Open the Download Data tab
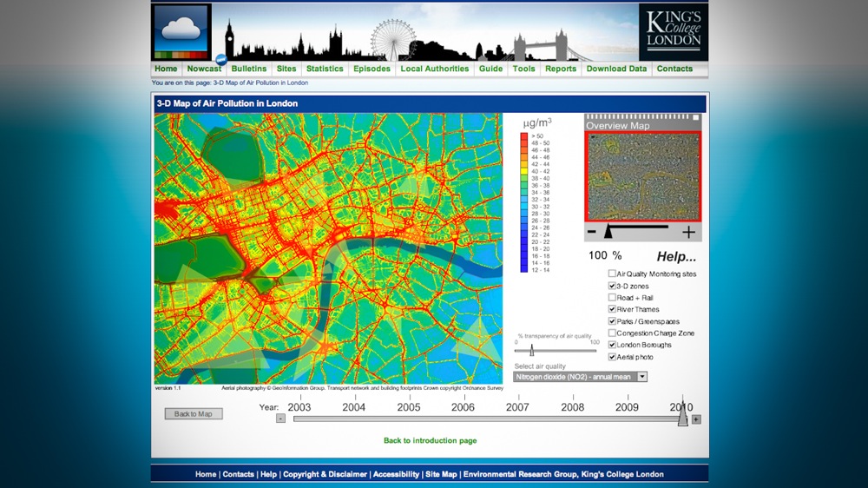This screenshot has width=868, height=488. click(616, 69)
